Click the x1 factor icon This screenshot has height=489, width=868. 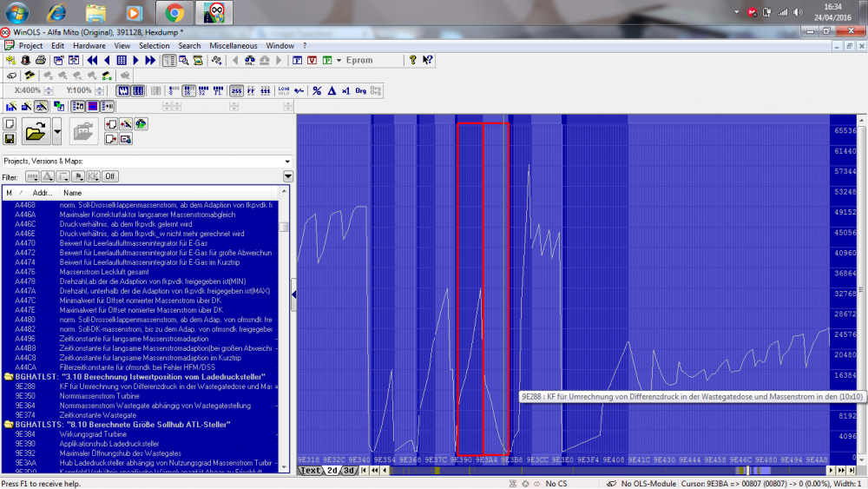[346, 91]
